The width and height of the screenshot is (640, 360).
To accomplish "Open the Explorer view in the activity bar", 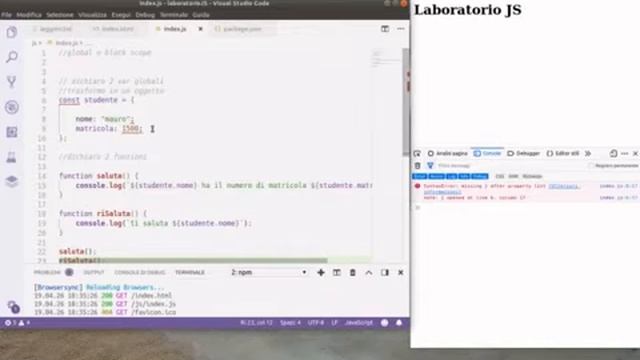I will pyautogui.click(x=12, y=32).
